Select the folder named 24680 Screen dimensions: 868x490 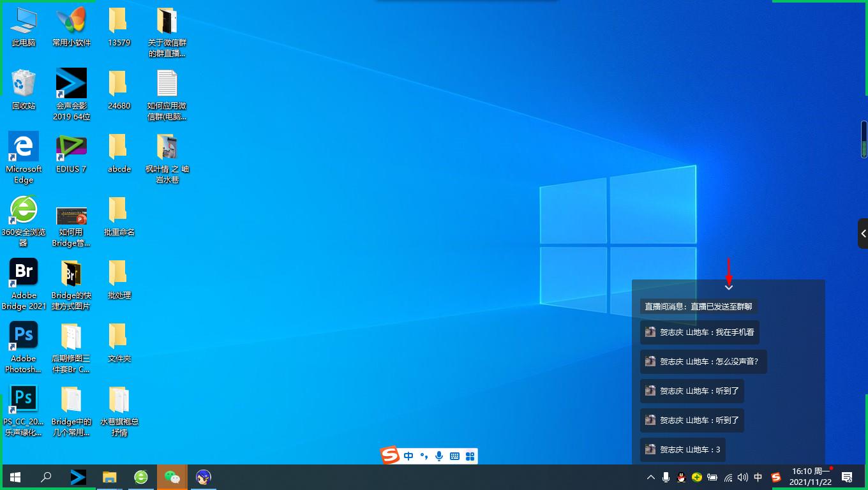[x=119, y=90]
